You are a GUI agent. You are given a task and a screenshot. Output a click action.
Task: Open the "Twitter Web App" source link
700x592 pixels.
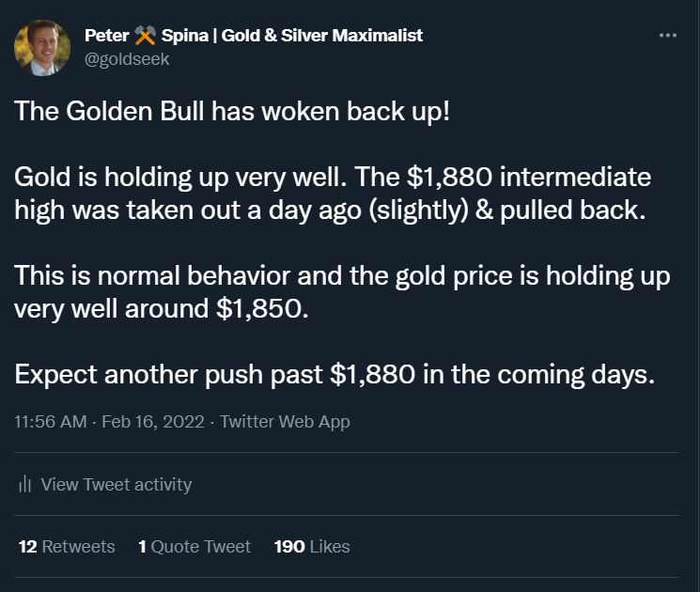point(285,422)
